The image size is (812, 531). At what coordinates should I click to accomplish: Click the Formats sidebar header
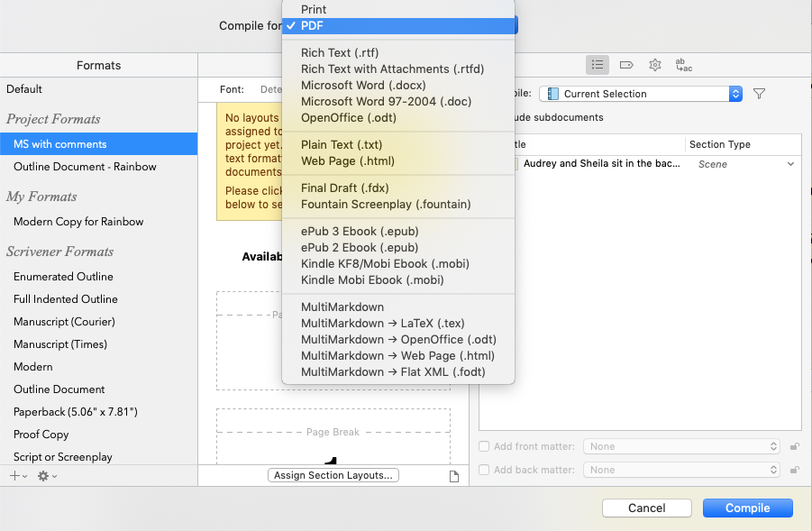click(x=98, y=65)
